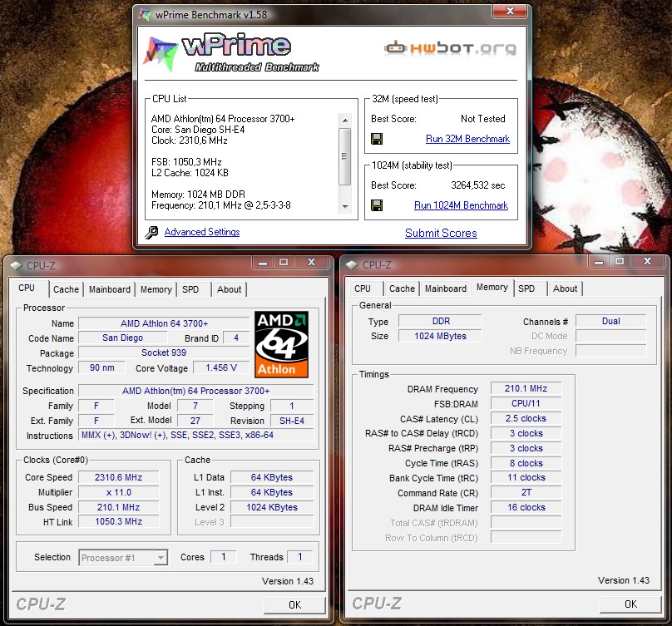672x626 pixels.
Task: Click the Advanced Settings wrench icon
Action: coord(151,232)
